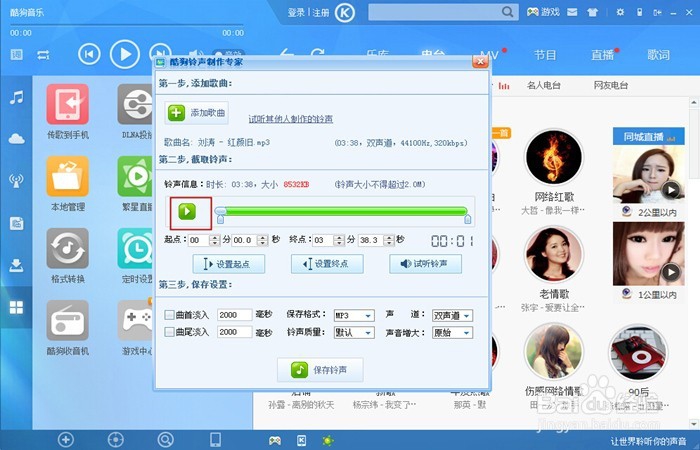Switch to the 直播 live tab
This screenshot has width=700, height=450.
602,55
